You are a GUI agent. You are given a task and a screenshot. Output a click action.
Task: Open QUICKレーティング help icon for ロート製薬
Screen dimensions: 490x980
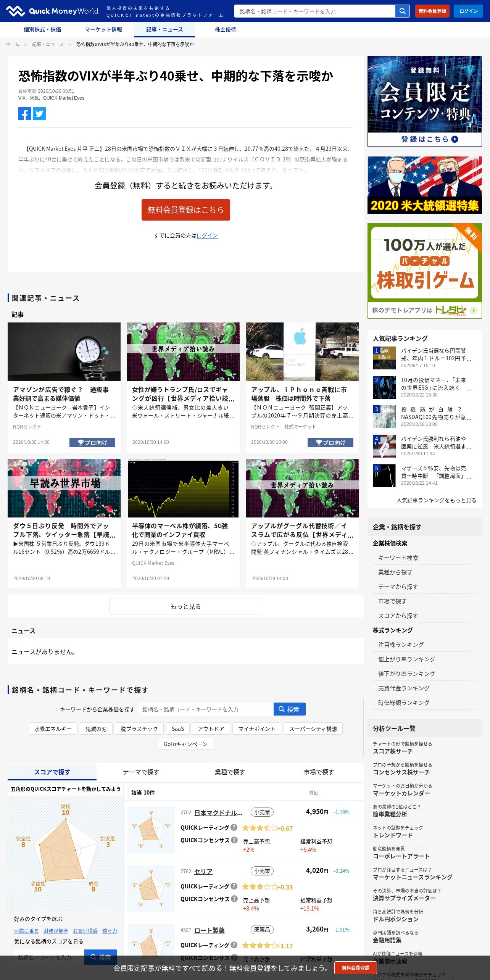234,945
